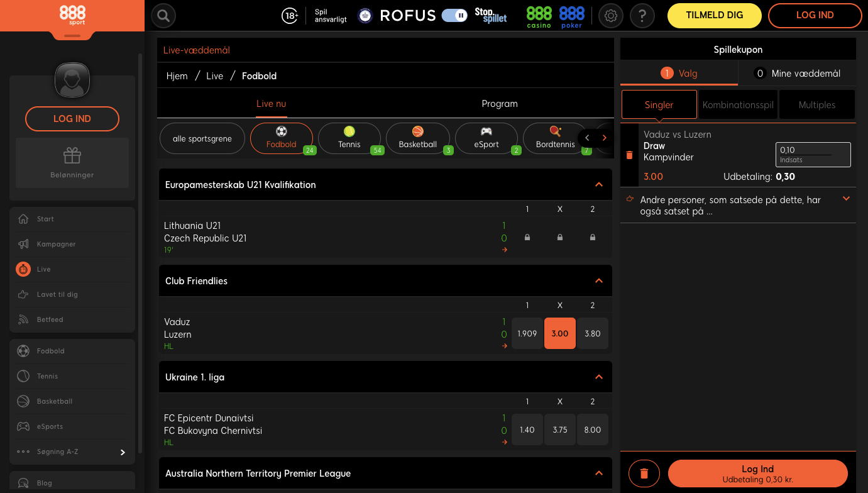Click the 888sport logo
The image size is (868, 493).
tap(72, 15)
